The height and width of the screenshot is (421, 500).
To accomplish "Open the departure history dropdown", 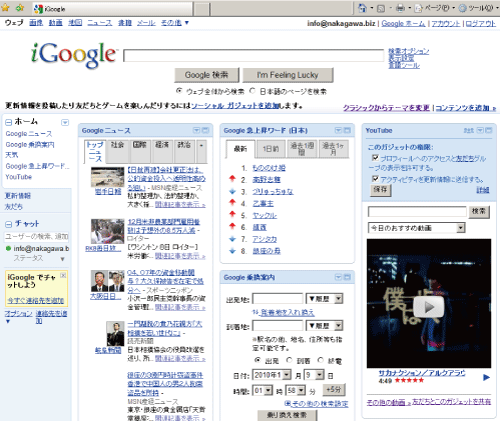I will click(x=324, y=299).
